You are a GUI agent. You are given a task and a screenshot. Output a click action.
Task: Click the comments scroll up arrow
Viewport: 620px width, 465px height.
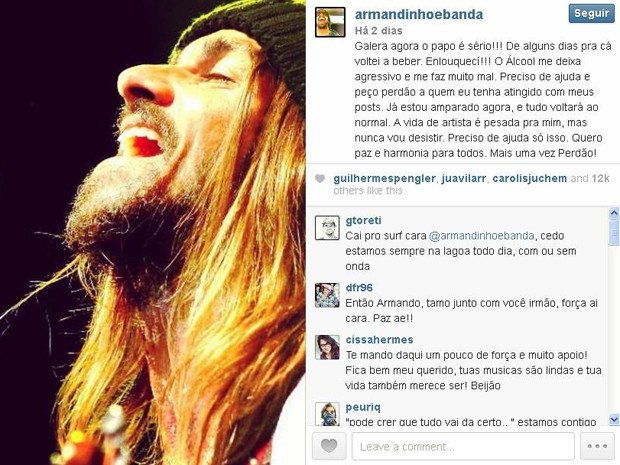[x=614, y=214]
